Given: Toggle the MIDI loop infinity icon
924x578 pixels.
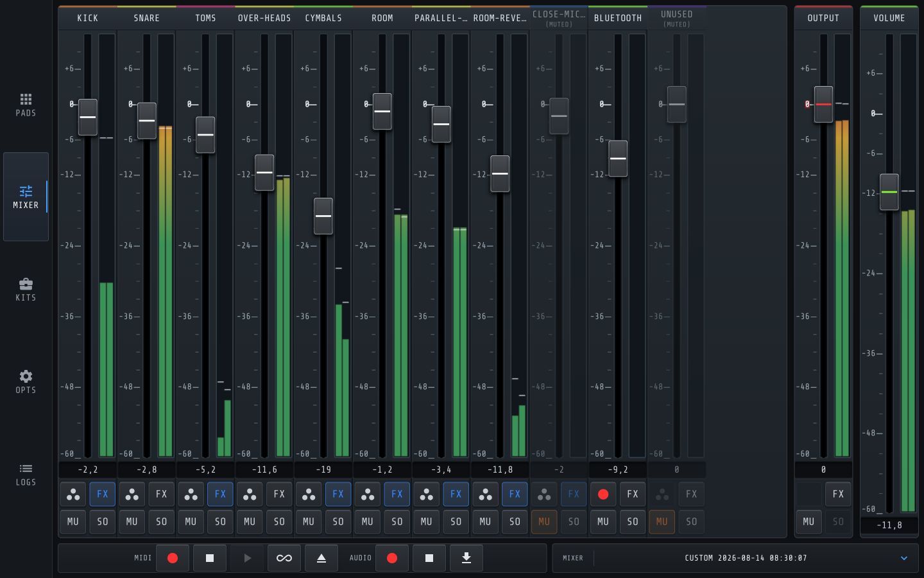Looking at the screenshot, I should tap(284, 558).
